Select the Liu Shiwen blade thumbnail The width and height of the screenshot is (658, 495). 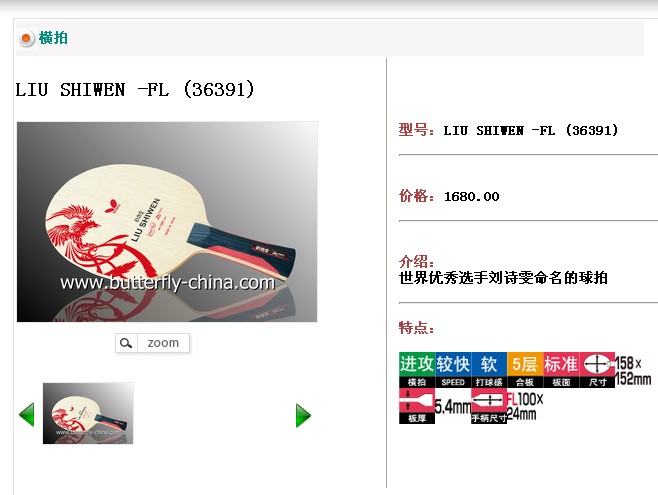point(88,413)
